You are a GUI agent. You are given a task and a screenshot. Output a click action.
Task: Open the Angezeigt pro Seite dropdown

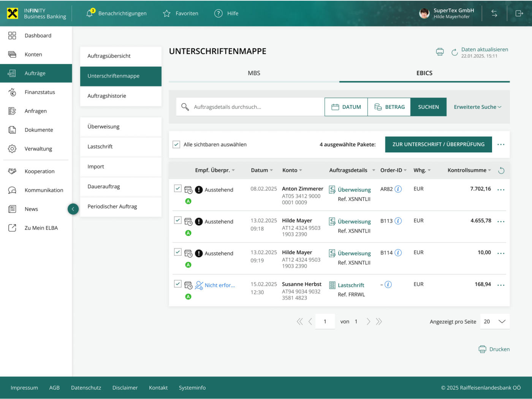pyautogui.click(x=495, y=321)
